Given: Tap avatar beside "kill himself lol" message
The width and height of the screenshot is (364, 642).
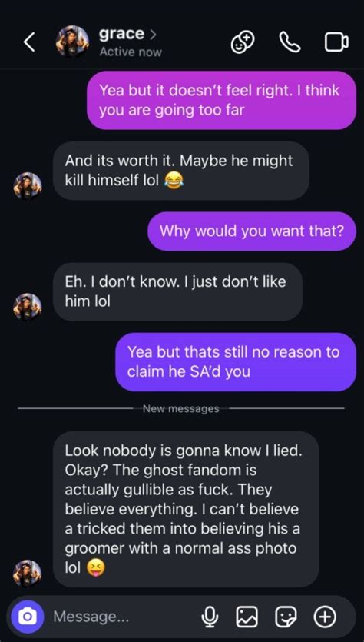Looking at the screenshot, I should (28, 185).
